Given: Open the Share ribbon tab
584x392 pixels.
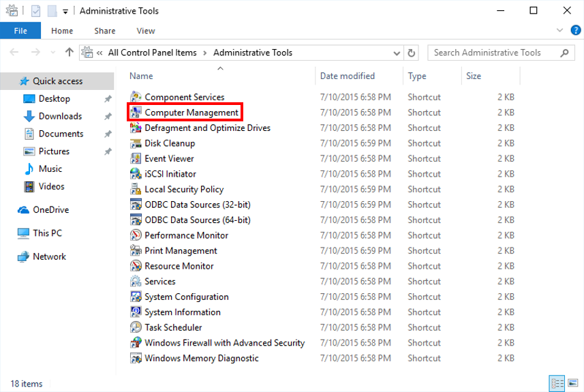Looking at the screenshot, I should pos(105,31).
